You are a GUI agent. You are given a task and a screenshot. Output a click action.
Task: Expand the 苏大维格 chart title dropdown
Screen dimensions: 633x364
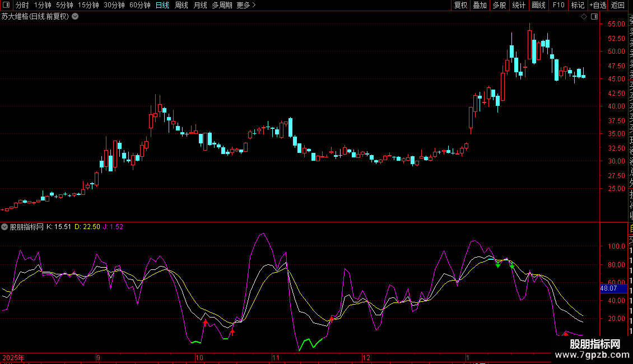(x=75, y=17)
